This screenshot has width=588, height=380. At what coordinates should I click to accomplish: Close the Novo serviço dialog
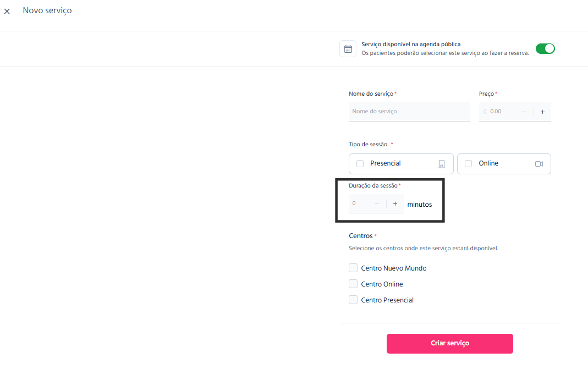pos(7,11)
